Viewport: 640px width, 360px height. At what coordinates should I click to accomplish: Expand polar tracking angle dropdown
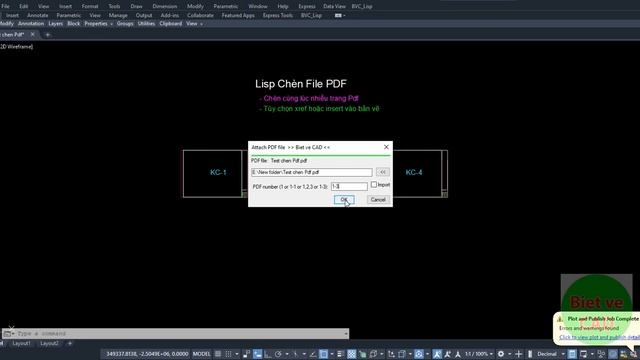(x=287, y=354)
